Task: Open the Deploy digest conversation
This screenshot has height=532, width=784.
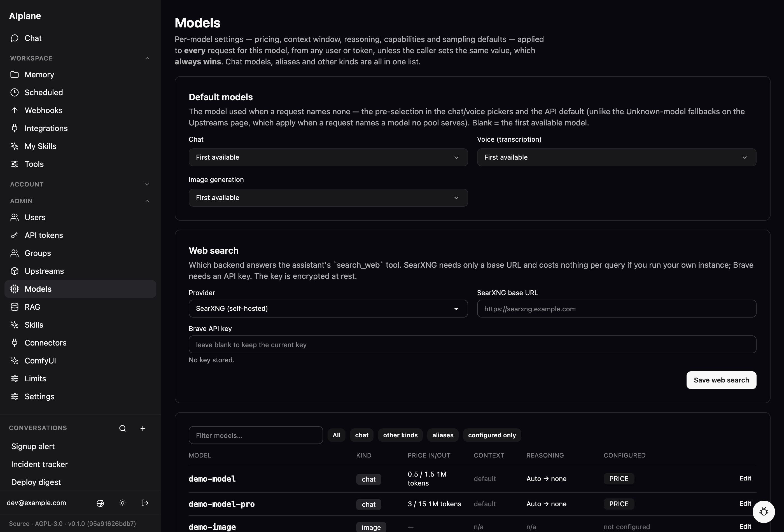Action: point(36,482)
